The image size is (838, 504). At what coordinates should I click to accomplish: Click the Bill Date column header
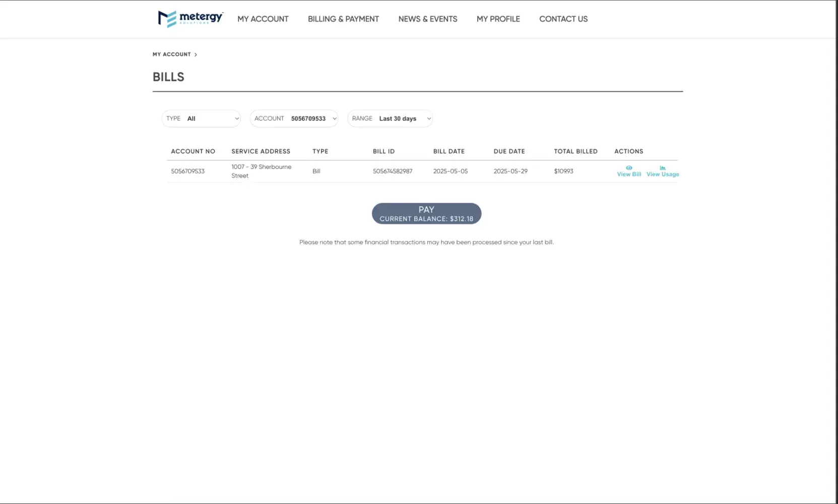tap(448, 151)
